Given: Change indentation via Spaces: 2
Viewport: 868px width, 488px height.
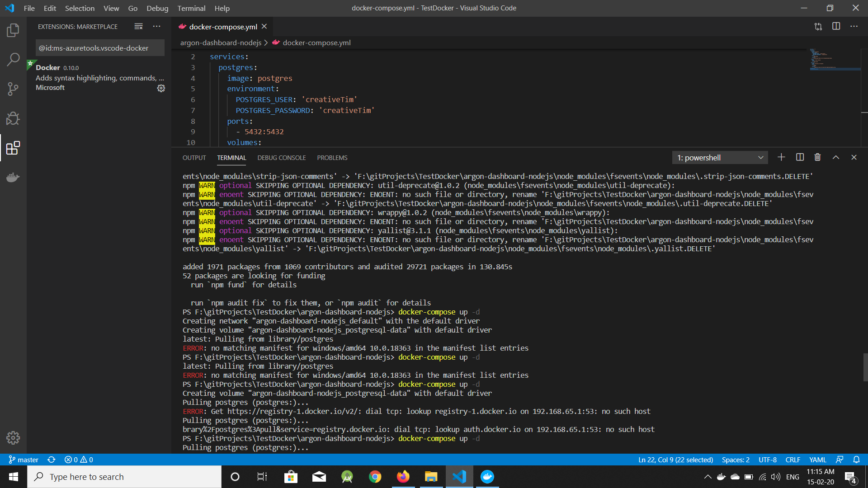Looking at the screenshot, I should 736,460.
